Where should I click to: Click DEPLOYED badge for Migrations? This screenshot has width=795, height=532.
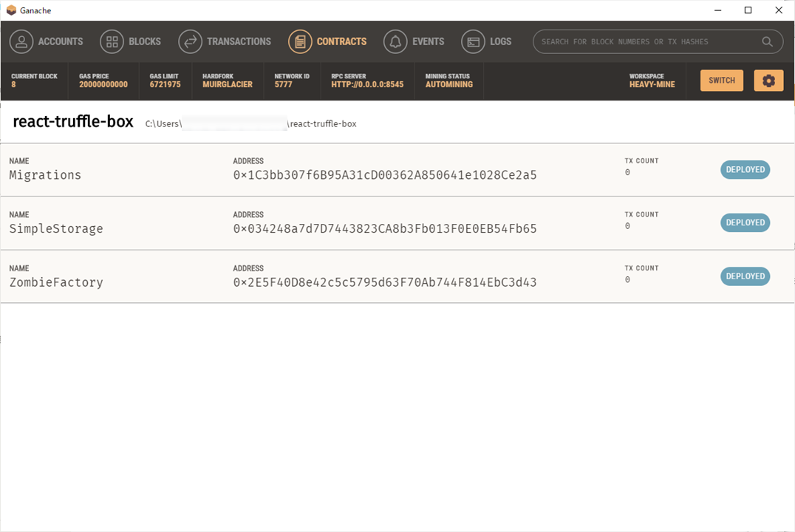pyautogui.click(x=745, y=169)
